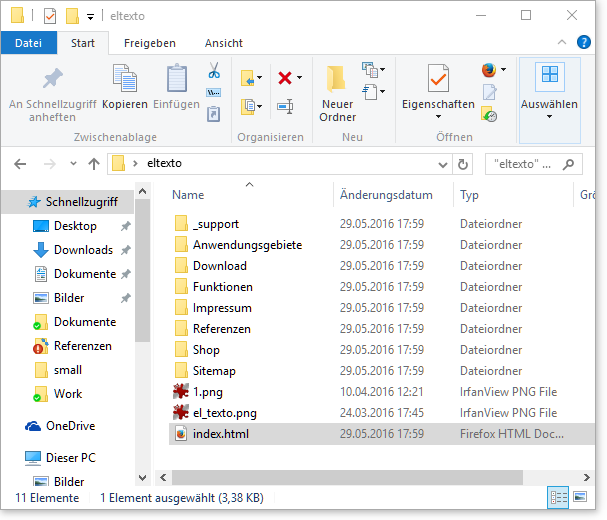Open file with the Firefox icon
Viewport: 607px width, 520px height.
(489, 70)
